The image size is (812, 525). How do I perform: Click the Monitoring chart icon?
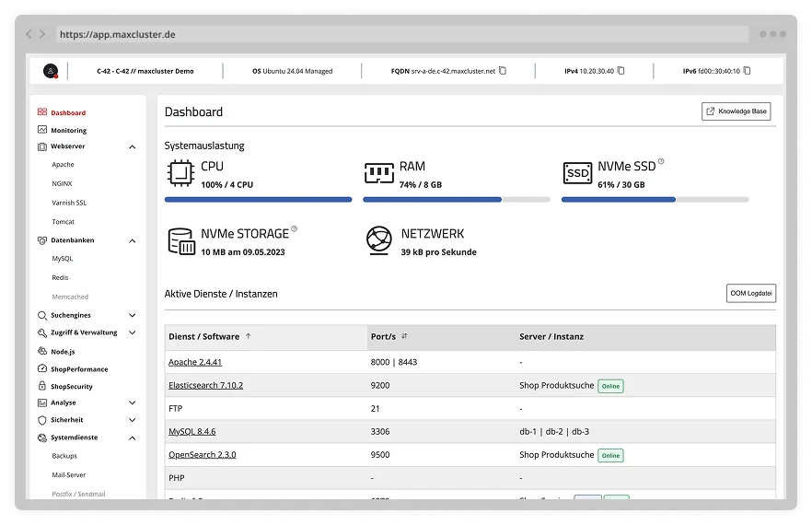[42, 130]
